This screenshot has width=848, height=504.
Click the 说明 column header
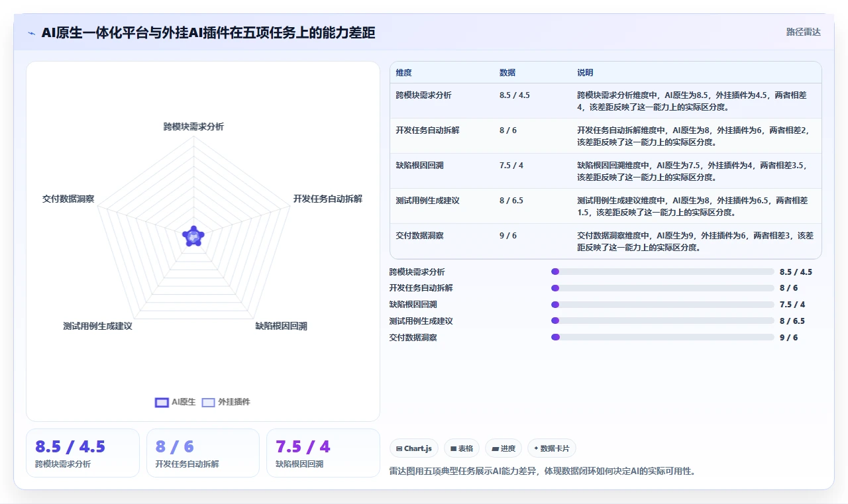click(x=586, y=73)
